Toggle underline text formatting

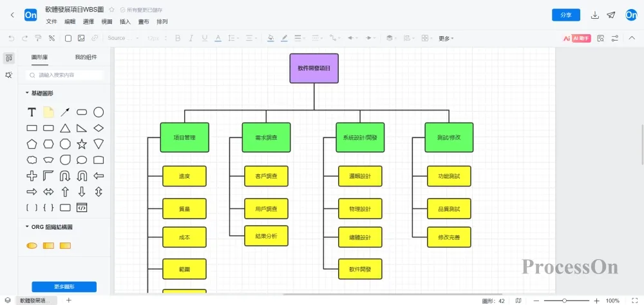204,38
